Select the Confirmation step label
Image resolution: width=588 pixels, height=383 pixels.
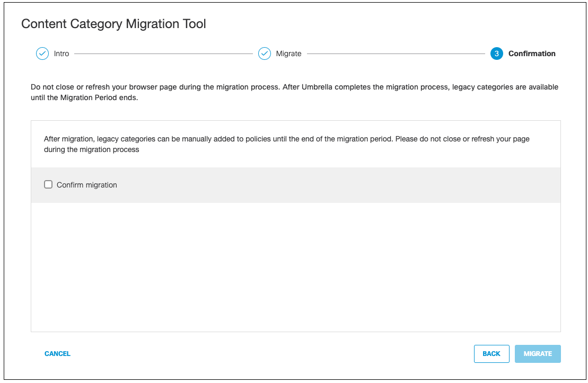[532, 54]
